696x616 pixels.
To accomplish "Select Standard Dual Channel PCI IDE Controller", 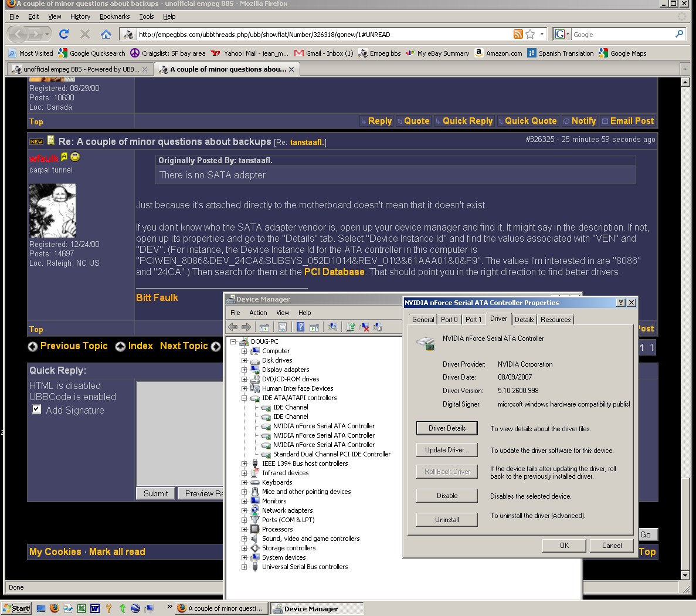I will [331, 454].
